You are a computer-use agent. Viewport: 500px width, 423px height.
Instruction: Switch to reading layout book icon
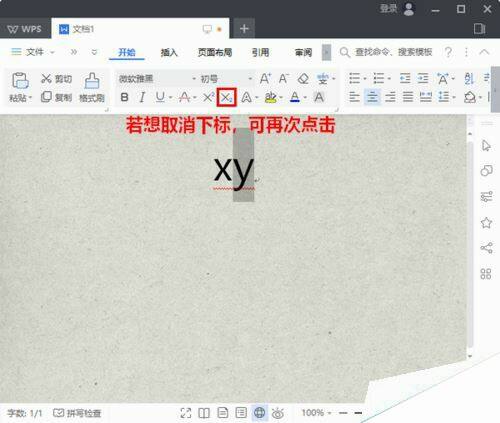click(x=204, y=413)
